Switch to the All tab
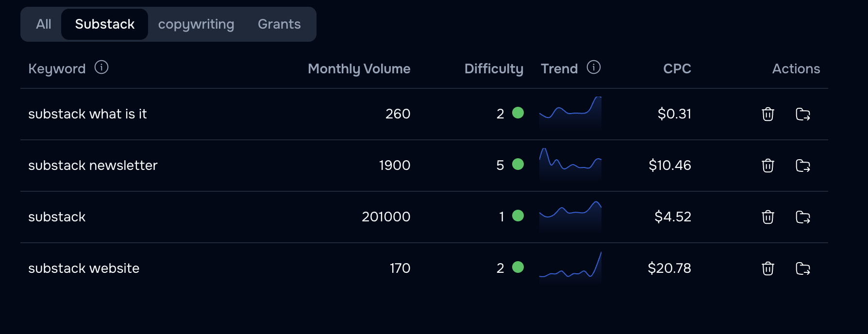This screenshot has height=334, width=868. (x=44, y=24)
